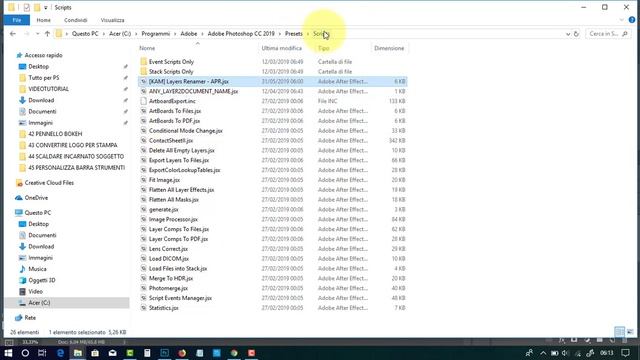Open the File ribbon tab
640x360 pixels.
click(17, 20)
